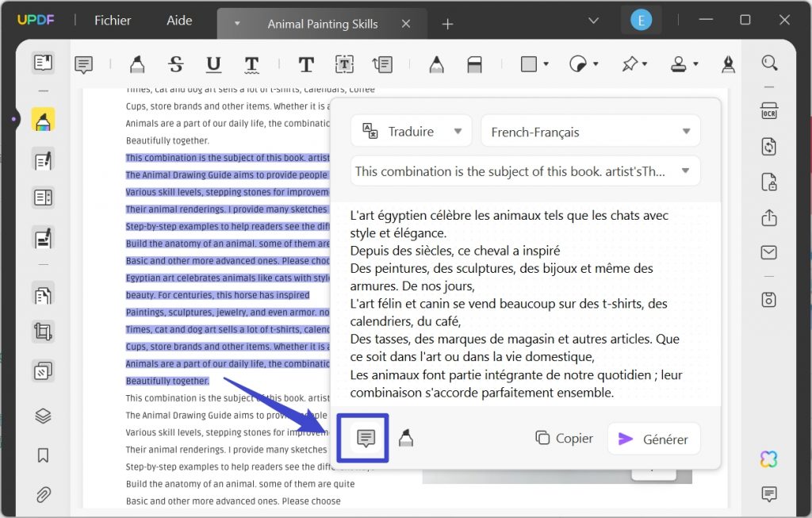
Task: Select the sticky note tool in top toolbar
Action: click(x=83, y=65)
